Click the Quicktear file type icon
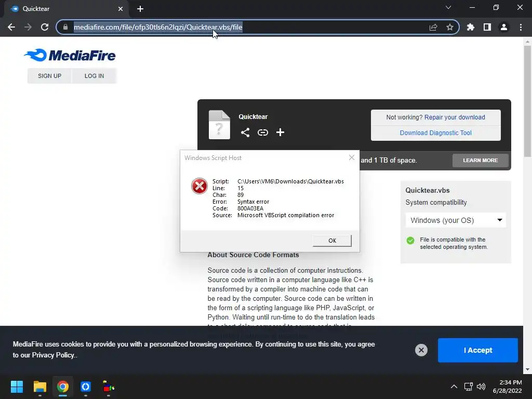The image size is (532, 399). (219, 125)
